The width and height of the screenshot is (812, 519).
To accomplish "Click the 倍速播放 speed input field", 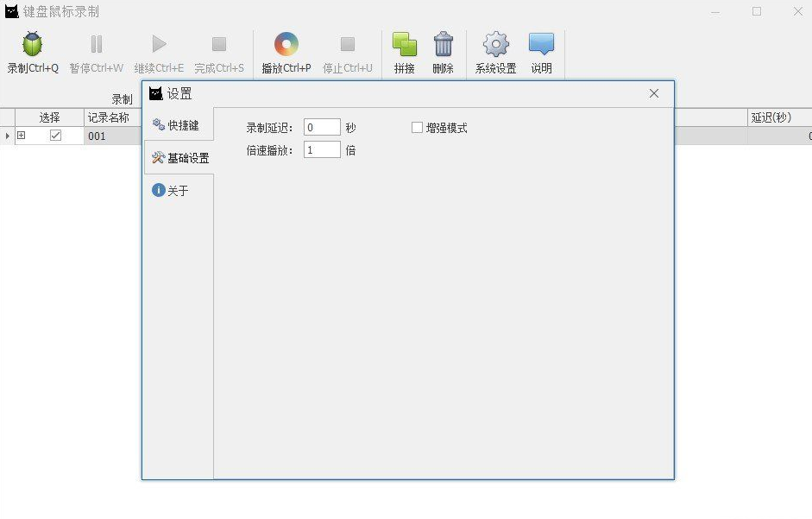I will (x=322, y=150).
